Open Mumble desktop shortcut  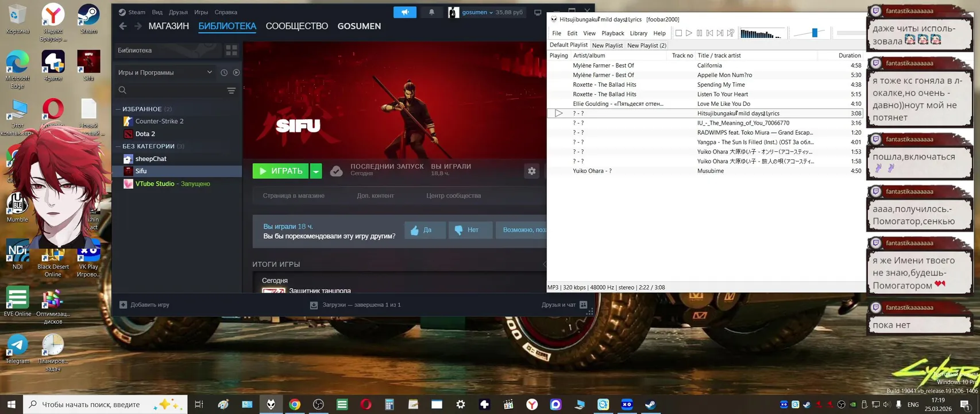[17, 208]
